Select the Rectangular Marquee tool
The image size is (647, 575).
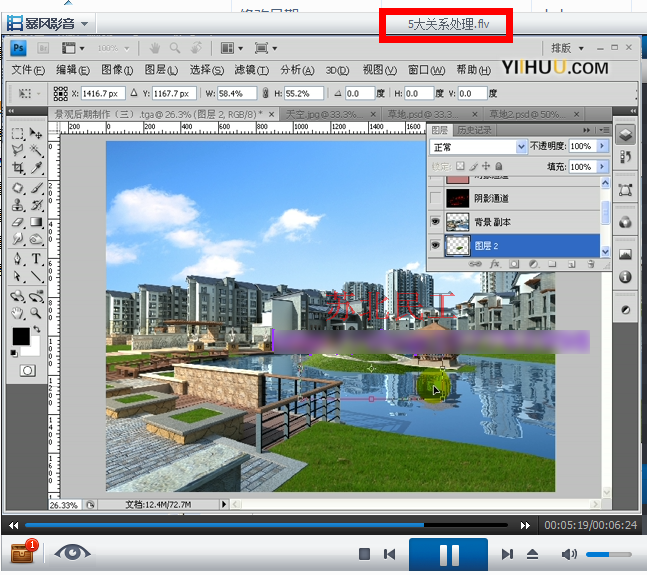(17, 133)
